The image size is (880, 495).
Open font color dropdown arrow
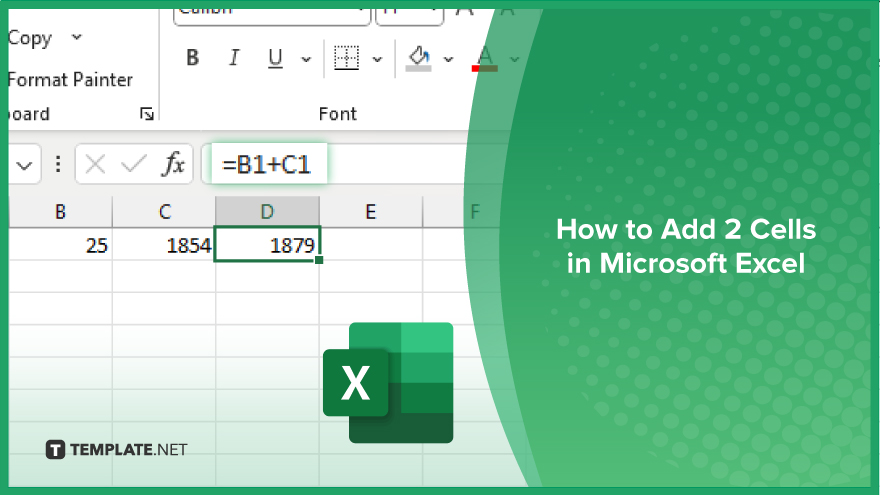click(x=514, y=59)
